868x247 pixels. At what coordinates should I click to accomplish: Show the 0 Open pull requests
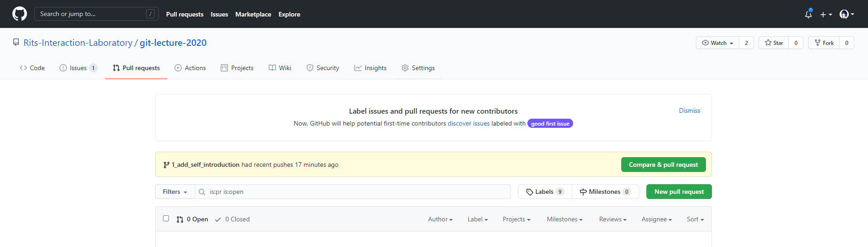pyautogui.click(x=193, y=219)
